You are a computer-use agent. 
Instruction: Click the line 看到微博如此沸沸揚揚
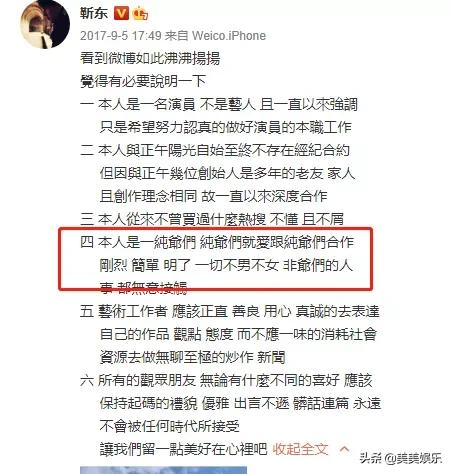150,58
